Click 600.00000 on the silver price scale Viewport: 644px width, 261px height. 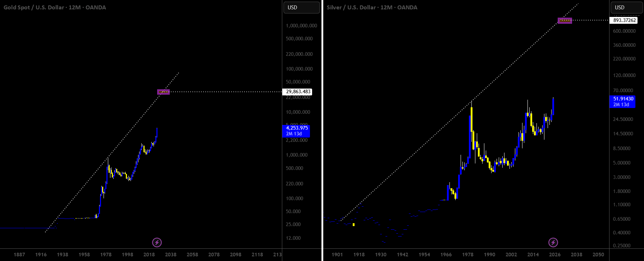(x=624, y=31)
